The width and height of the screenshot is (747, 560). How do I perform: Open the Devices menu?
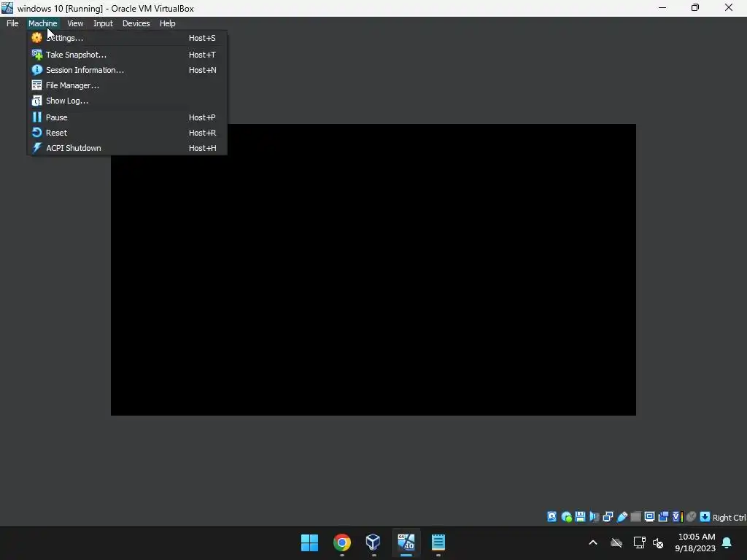[136, 23]
